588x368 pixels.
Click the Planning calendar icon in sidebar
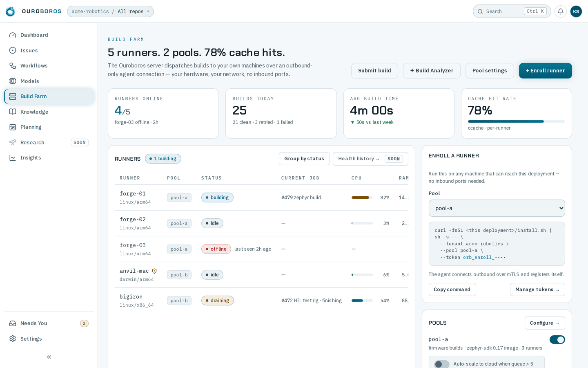[13, 127]
